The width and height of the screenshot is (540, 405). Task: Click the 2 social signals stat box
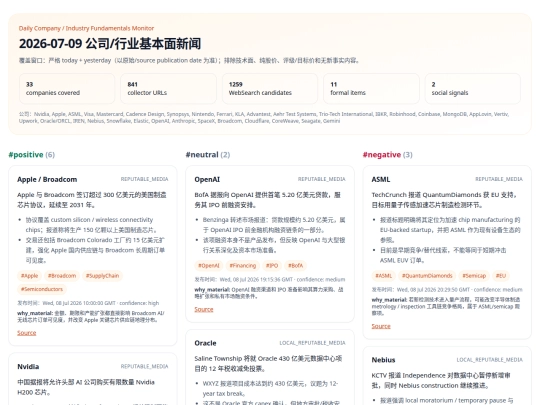point(473,89)
